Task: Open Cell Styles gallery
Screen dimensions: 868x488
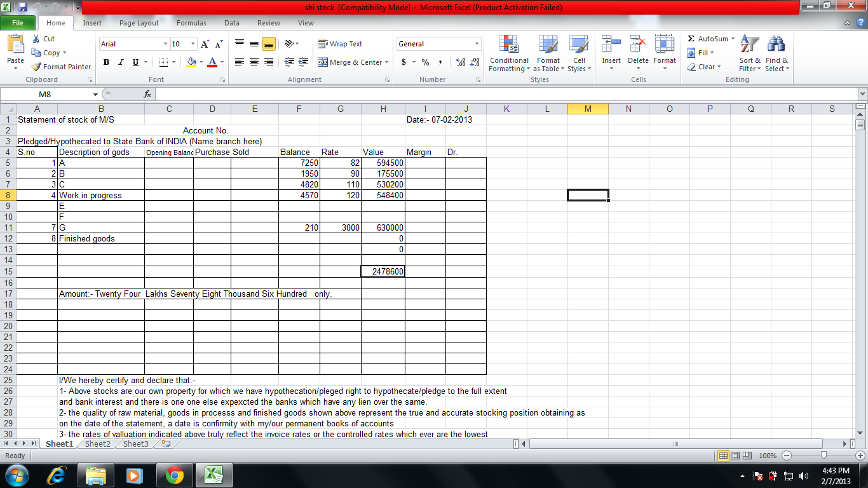Action: [579, 54]
